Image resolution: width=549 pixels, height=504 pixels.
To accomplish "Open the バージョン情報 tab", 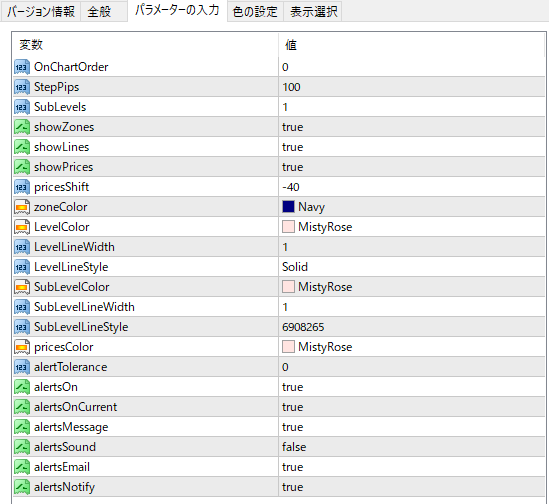I will point(41,12).
